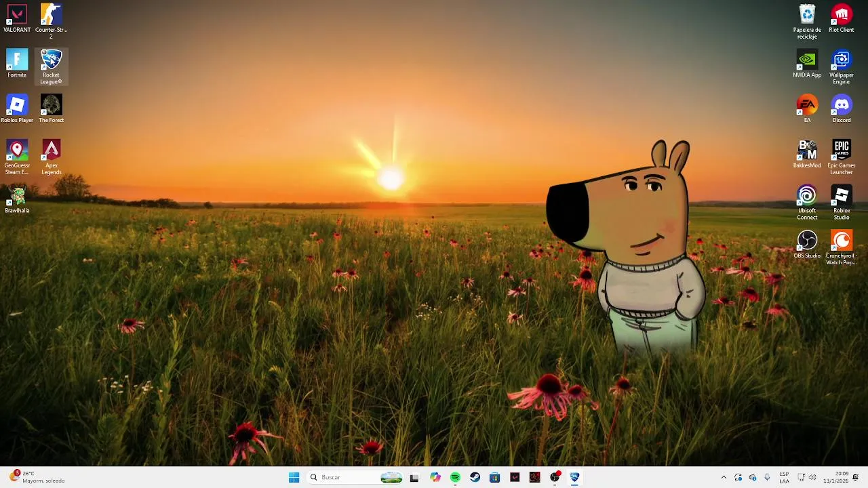Open Spotify from the taskbar

[x=455, y=477]
